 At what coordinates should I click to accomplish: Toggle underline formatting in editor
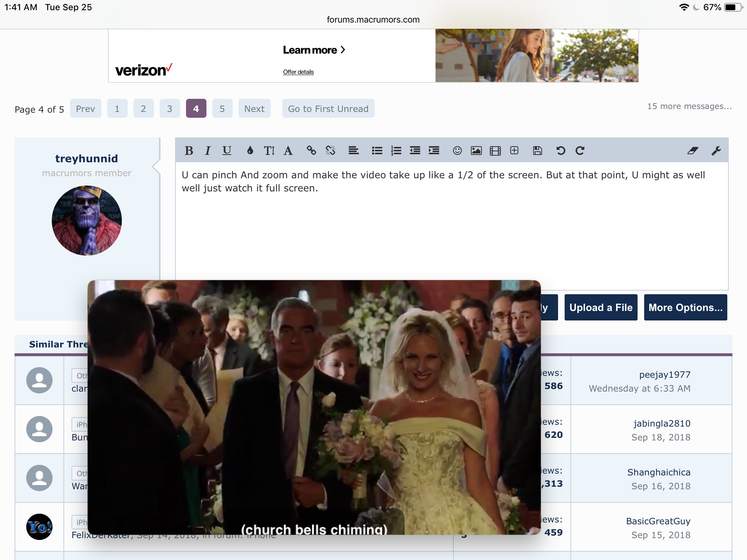[227, 151]
